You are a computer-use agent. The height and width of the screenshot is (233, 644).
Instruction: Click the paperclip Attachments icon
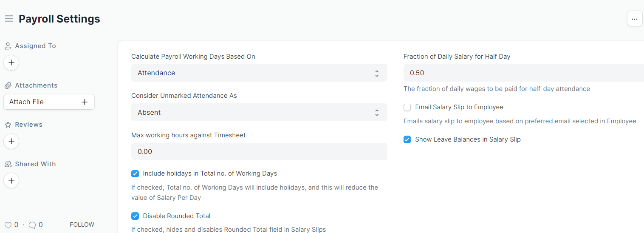point(8,85)
